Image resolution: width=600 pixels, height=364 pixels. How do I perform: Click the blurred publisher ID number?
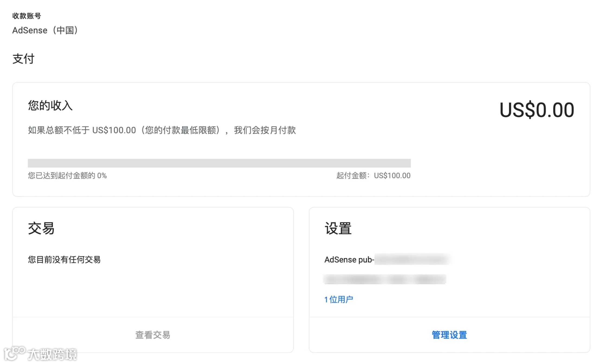[x=411, y=259]
